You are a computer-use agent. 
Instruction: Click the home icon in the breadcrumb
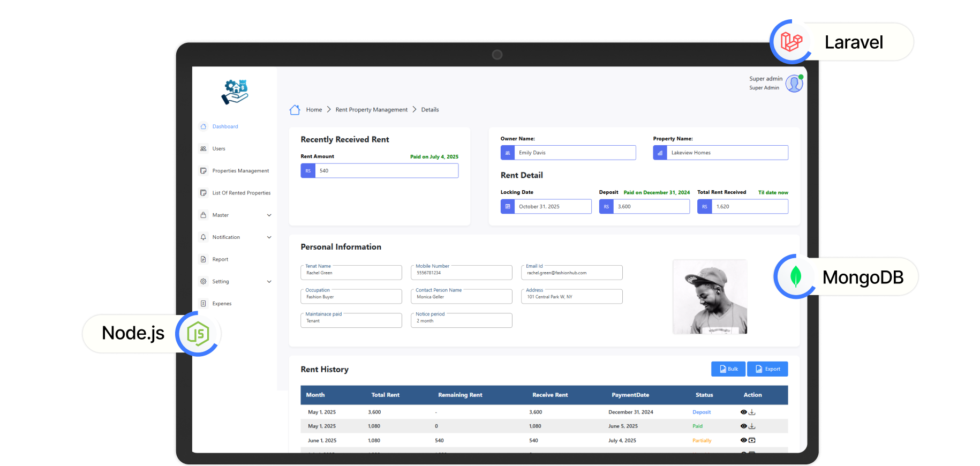[295, 110]
